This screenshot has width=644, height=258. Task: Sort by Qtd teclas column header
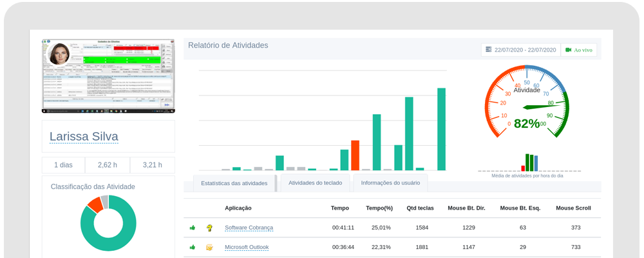click(x=420, y=208)
